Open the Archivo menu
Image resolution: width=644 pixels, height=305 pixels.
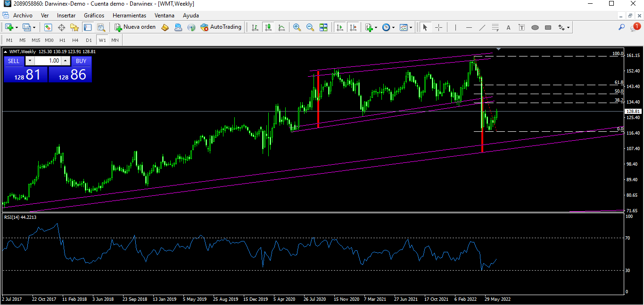[x=23, y=16]
